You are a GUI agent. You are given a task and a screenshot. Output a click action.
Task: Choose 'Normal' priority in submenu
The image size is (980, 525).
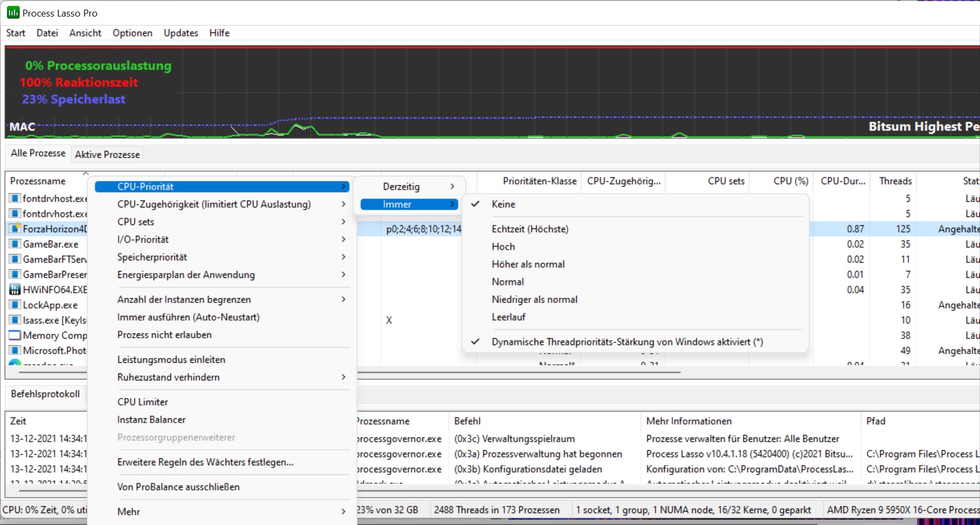635,282
